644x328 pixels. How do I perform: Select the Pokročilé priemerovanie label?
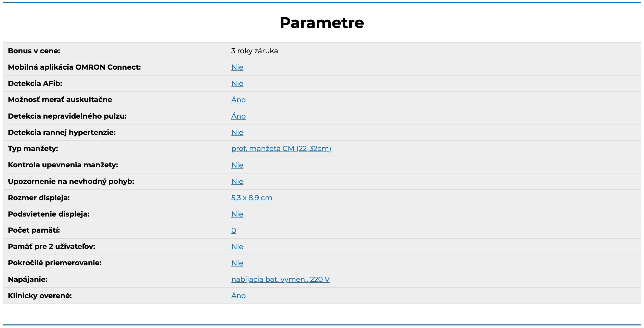(x=55, y=263)
